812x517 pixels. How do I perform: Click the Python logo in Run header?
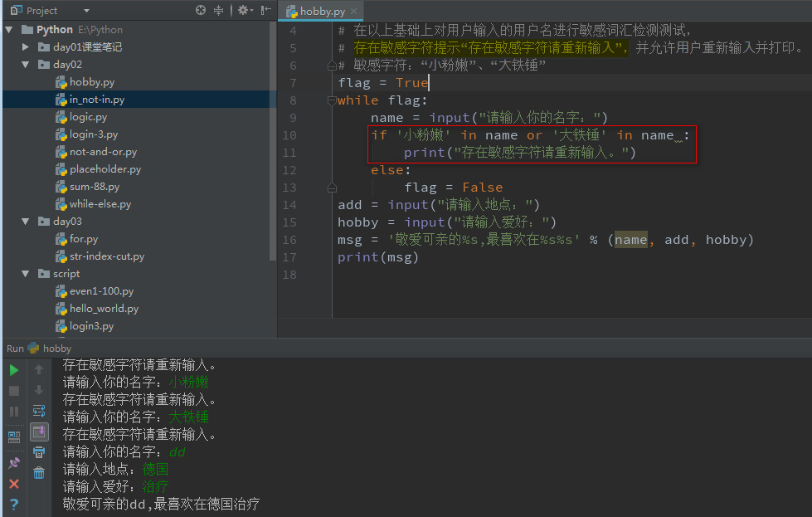[x=33, y=348]
